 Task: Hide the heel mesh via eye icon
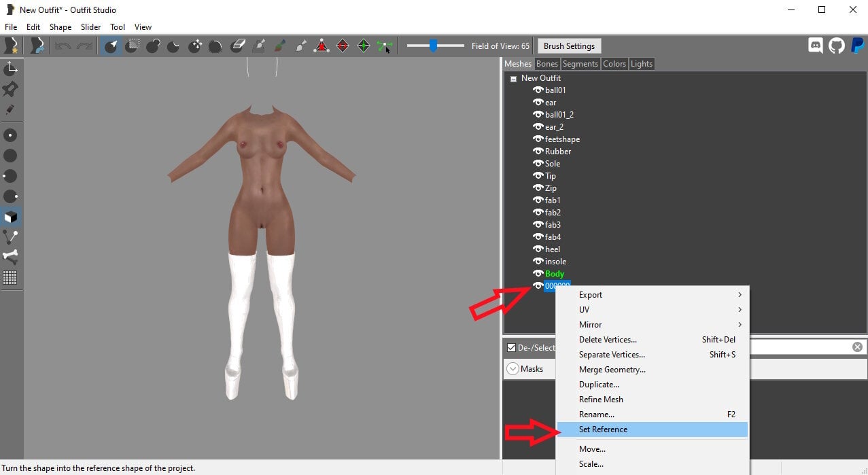(x=538, y=249)
